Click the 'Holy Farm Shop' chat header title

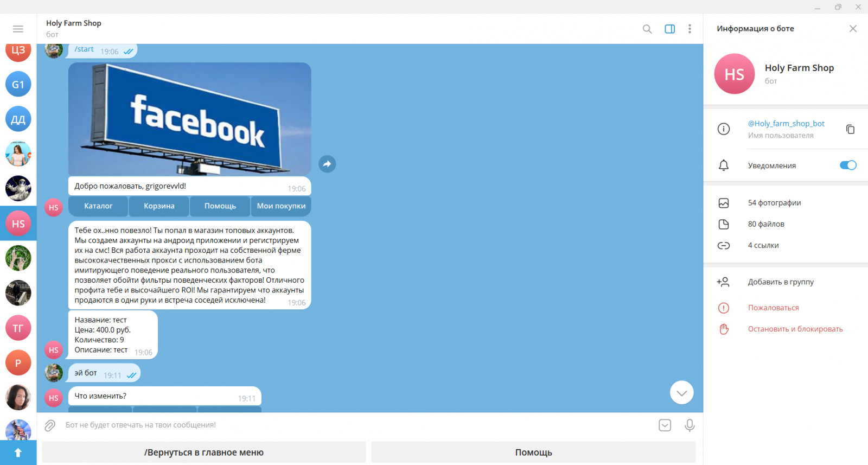(74, 23)
